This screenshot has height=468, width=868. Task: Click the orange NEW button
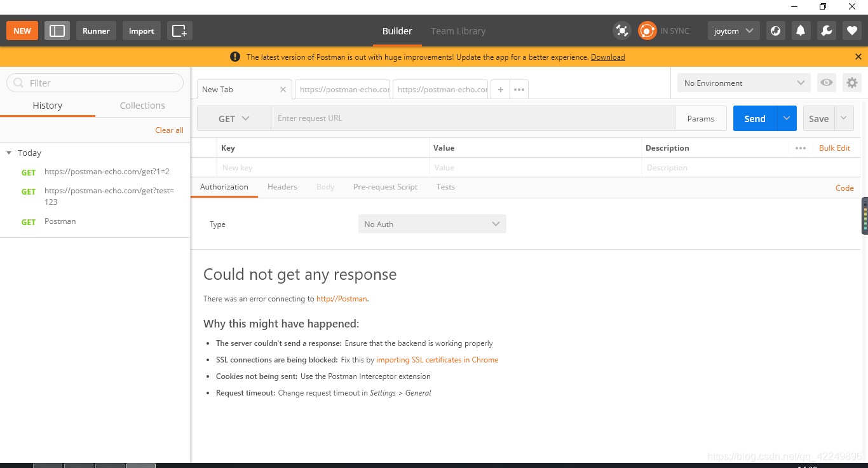22,31
